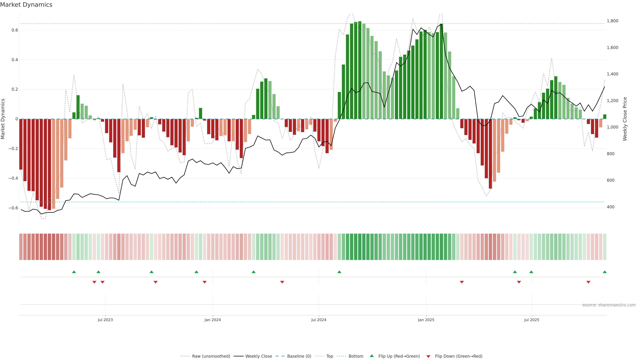The height and width of the screenshot is (362, 644).
Task: Click the flip-up marker just after Jul 2024
Action: coord(339,272)
